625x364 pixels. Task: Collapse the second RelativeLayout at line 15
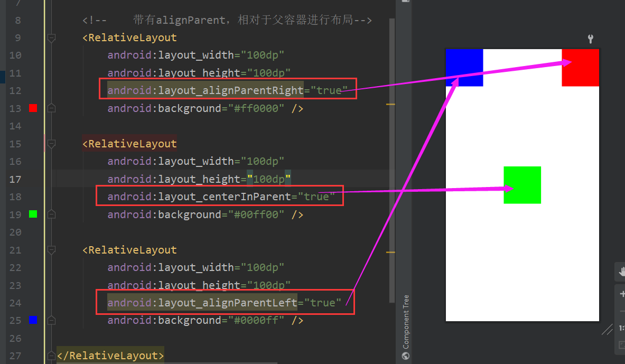(51, 144)
